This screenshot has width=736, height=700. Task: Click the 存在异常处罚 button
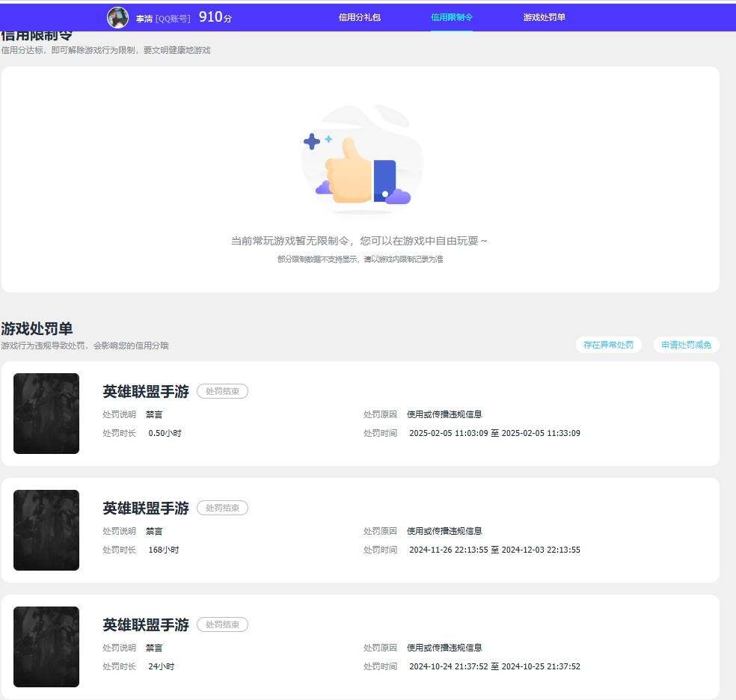[608, 345]
